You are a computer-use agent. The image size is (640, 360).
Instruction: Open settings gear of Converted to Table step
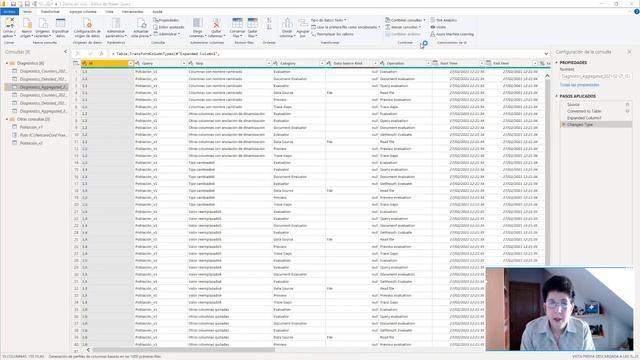[x=628, y=111]
